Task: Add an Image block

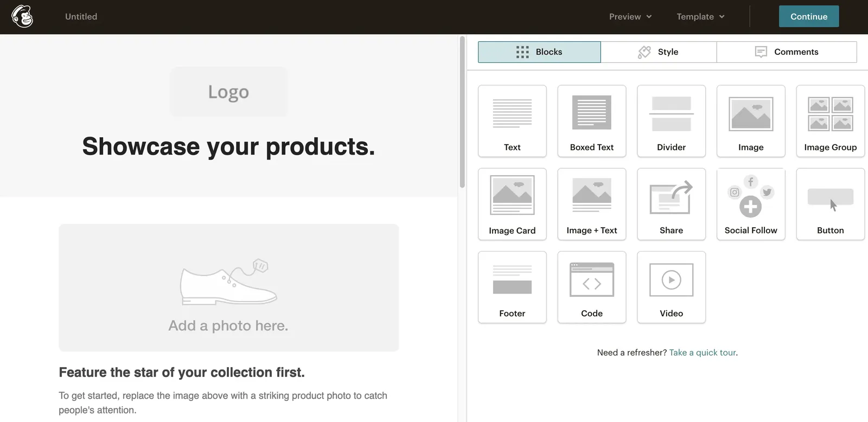Action: [x=751, y=121]
